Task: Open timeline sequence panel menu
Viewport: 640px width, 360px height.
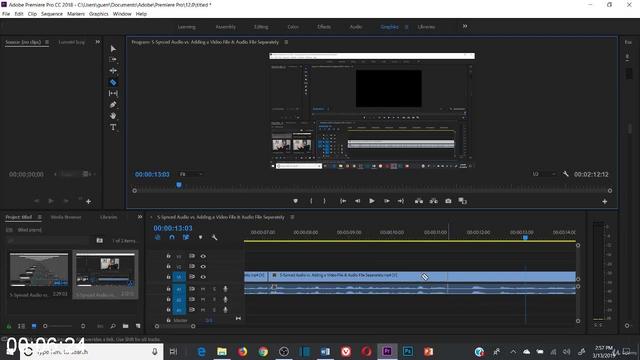Action: point(292,217)
